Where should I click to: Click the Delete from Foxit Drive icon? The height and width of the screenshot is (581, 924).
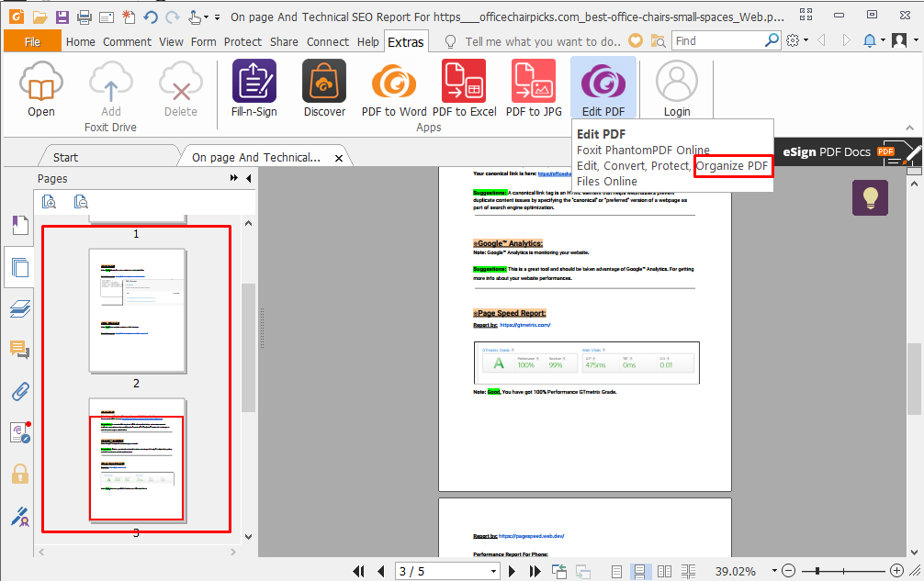click(181, 88)
